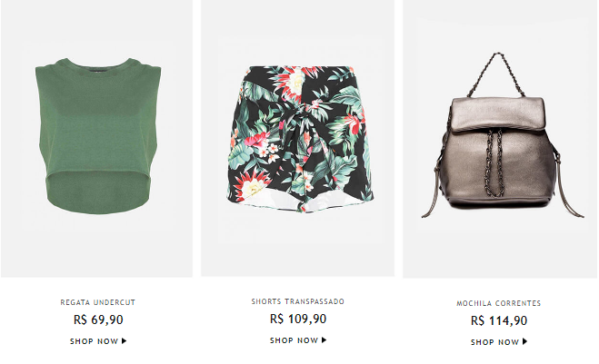Click the chain handle atop the backpack

496,73
